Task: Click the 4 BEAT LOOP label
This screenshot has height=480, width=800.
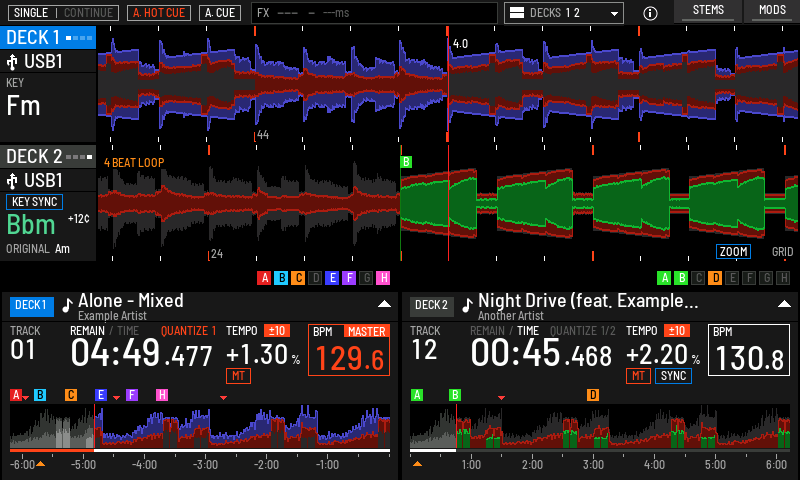Action: coord(134,163)
